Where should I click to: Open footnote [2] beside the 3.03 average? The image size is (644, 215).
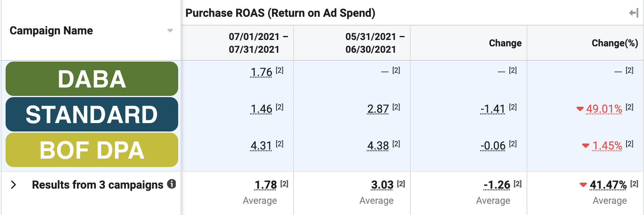401,183
